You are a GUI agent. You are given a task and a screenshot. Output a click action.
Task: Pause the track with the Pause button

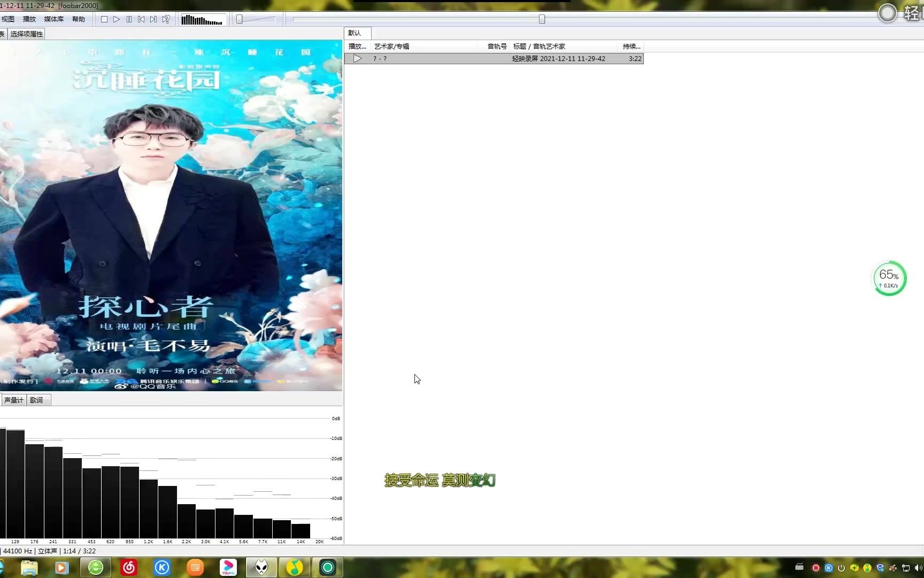129,19
